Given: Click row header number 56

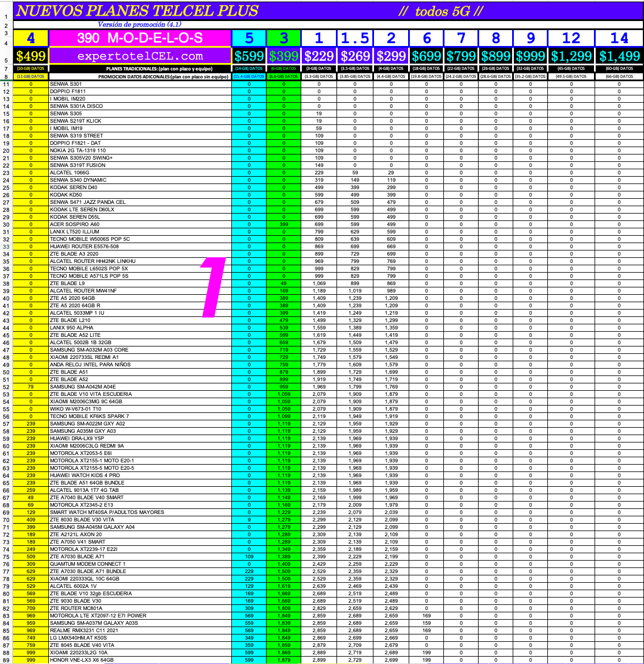Looking at the screenshot, I should [6, 416].
